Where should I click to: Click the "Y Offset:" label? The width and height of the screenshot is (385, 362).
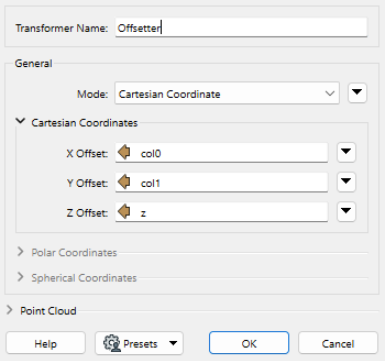point(87,183)
